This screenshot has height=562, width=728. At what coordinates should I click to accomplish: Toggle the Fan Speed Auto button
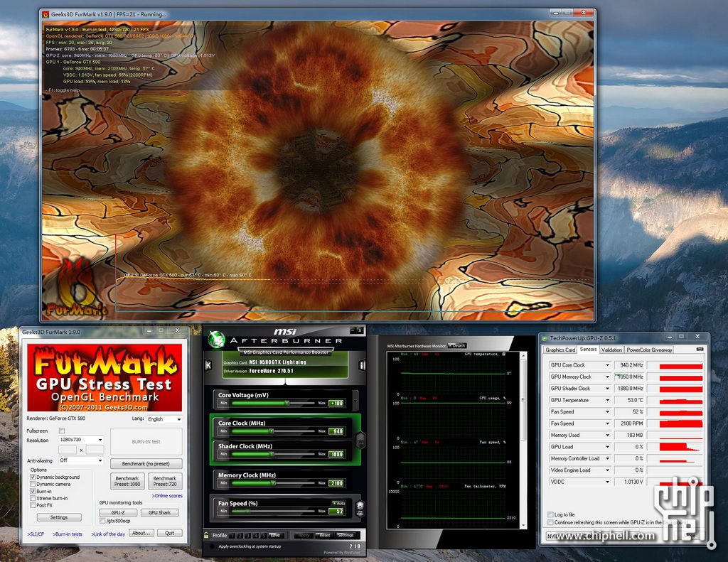tap(338, 503)
